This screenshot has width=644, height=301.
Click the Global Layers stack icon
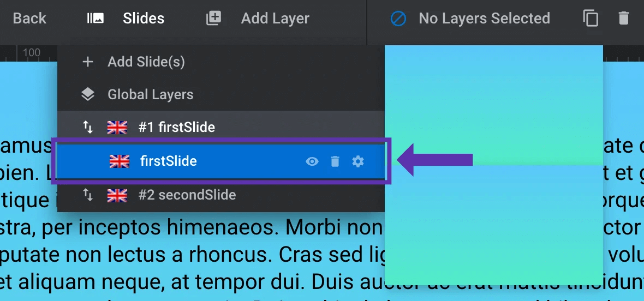[x=88, y=95]
